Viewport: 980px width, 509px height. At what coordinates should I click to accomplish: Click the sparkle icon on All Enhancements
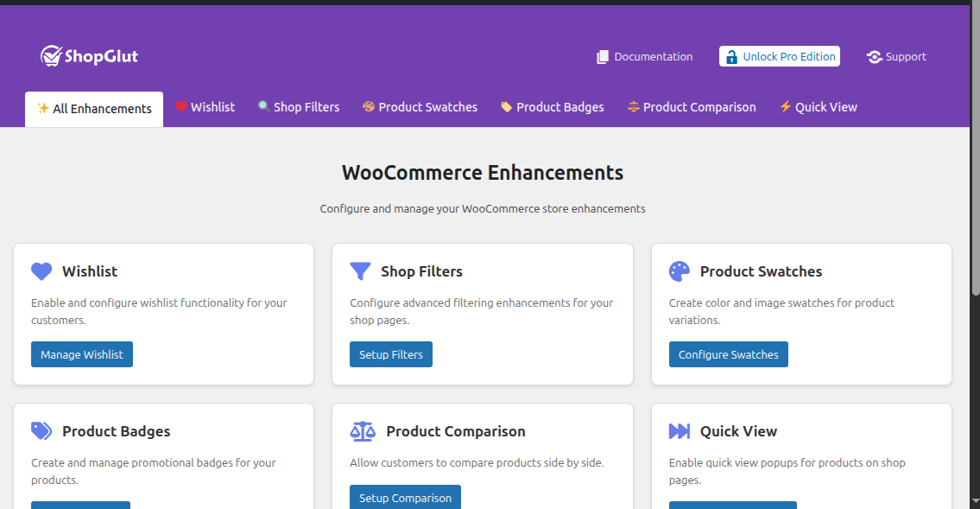coord(43,108)
